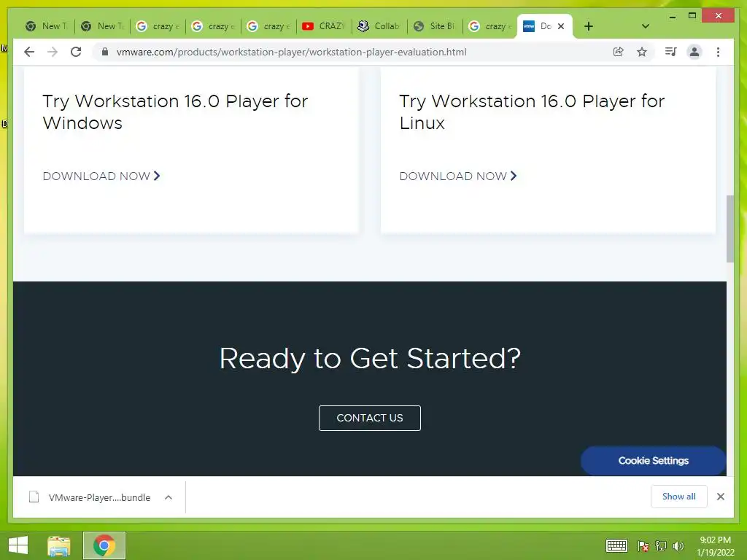
Task: Click the CONTACT US button
Action: coord(370,418)
